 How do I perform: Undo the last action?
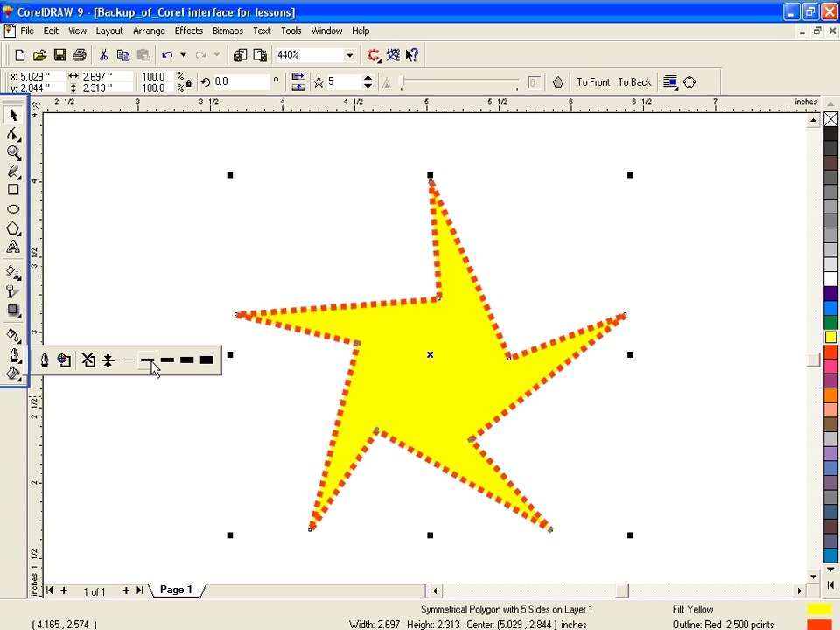point(167,54)
